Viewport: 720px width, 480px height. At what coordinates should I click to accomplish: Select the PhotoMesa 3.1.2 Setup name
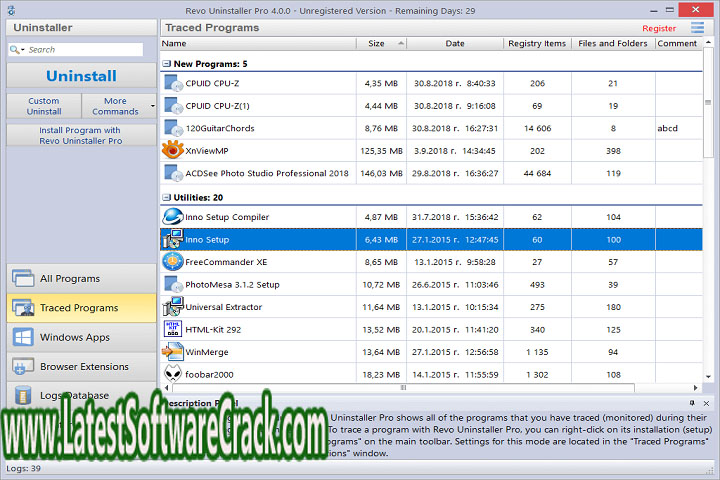pos(232,285)
